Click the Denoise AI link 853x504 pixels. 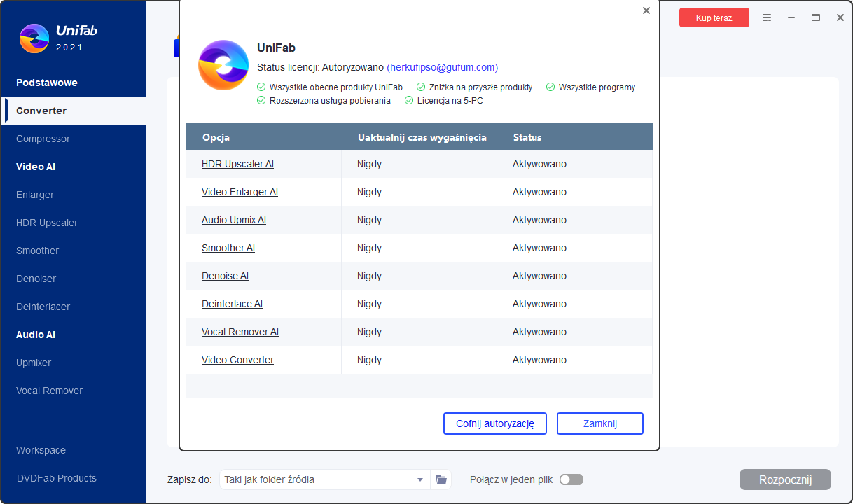(x=225, y=276)
